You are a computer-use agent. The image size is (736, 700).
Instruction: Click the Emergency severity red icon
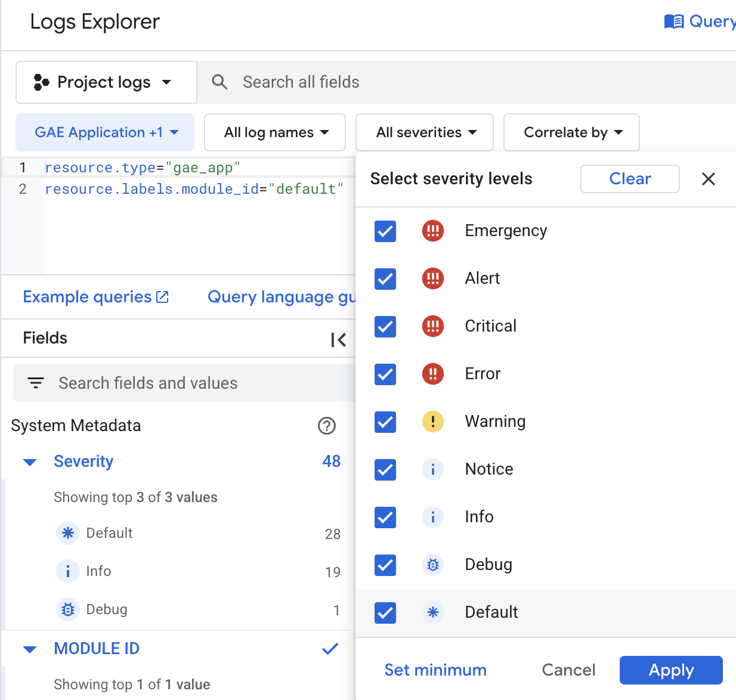point(433,231)
